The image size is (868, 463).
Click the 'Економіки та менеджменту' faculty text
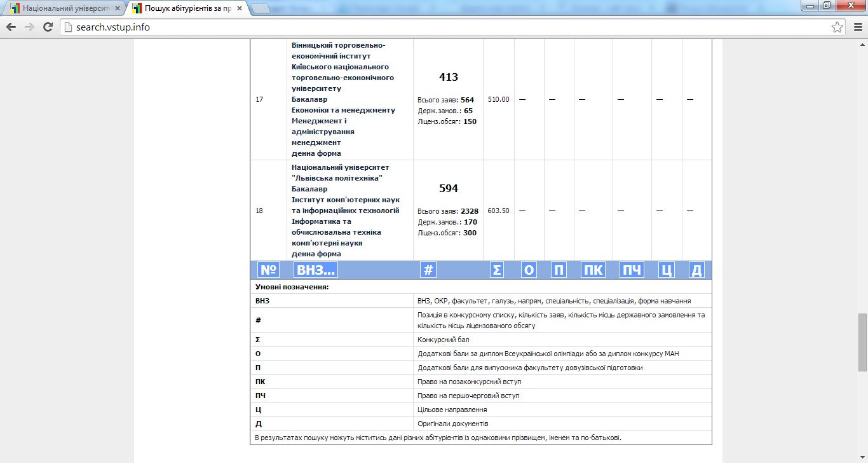pos(343,110)
